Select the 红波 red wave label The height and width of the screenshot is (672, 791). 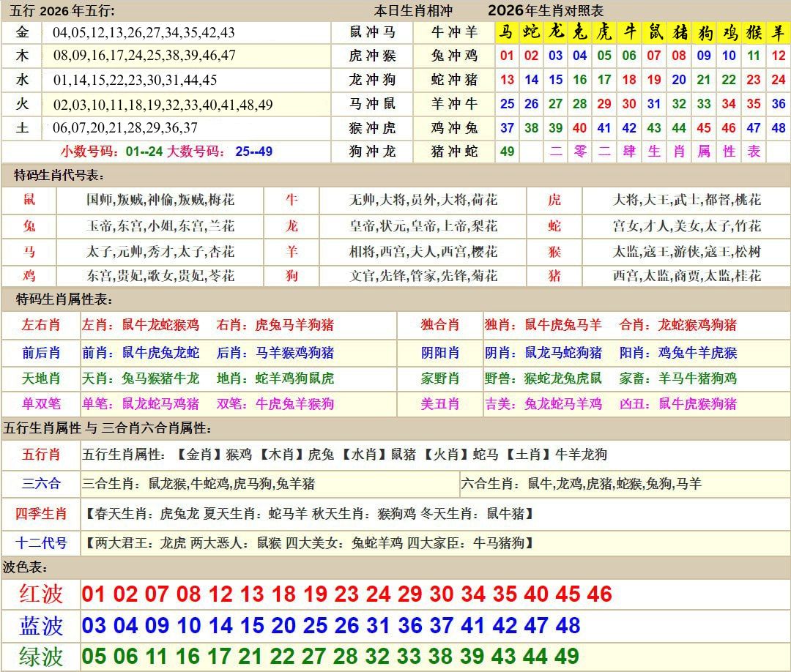[x=41, y=594]
